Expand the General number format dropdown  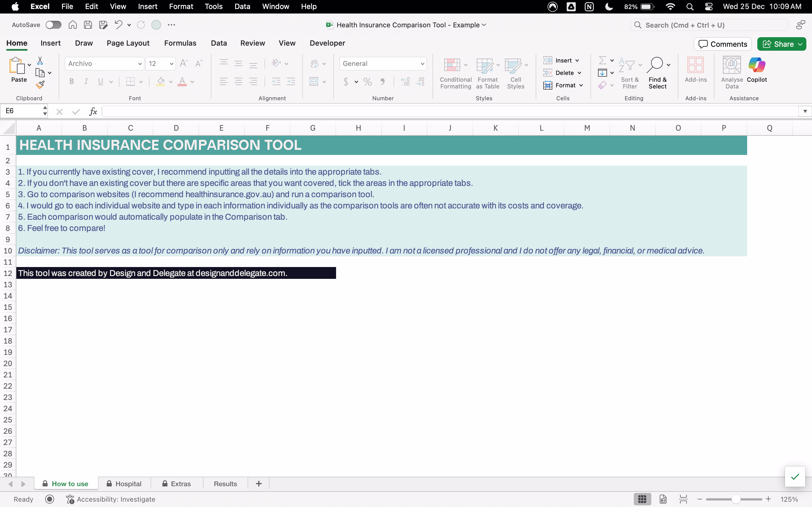422,64
